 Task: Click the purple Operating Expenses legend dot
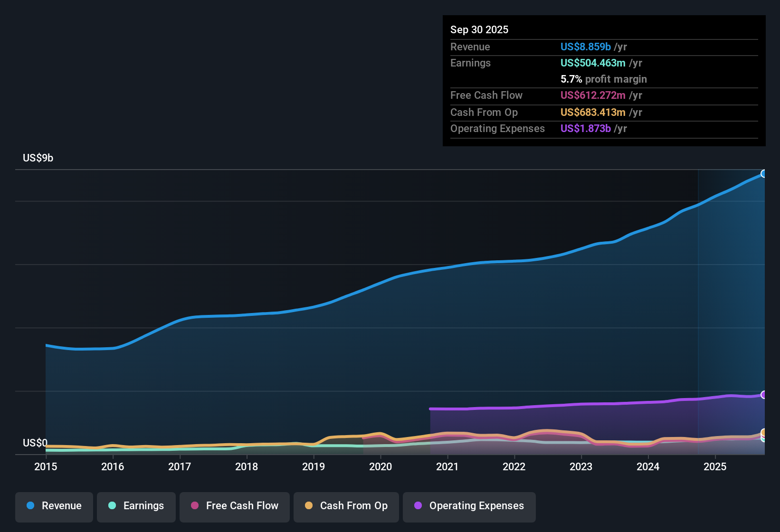click(x=418, y=506)
